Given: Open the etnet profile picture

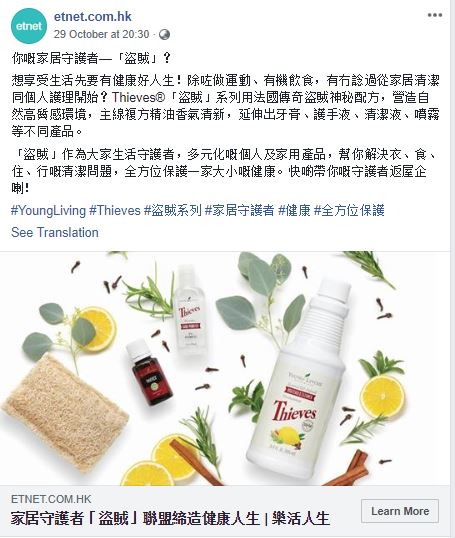Looking at the screenshot, I should click(x=29, y=26).
